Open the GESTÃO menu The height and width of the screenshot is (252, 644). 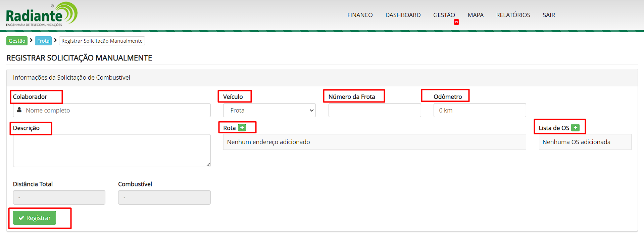click(x=444, y=15)
